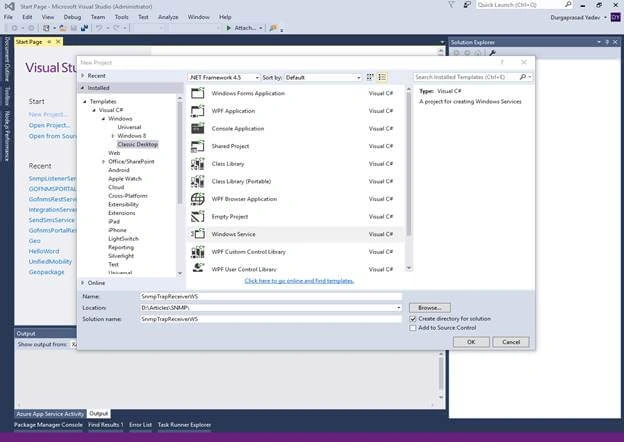The image size is (624, 442).
Task: Select Windows Forms Application template
Action: [x=295, y=93]
